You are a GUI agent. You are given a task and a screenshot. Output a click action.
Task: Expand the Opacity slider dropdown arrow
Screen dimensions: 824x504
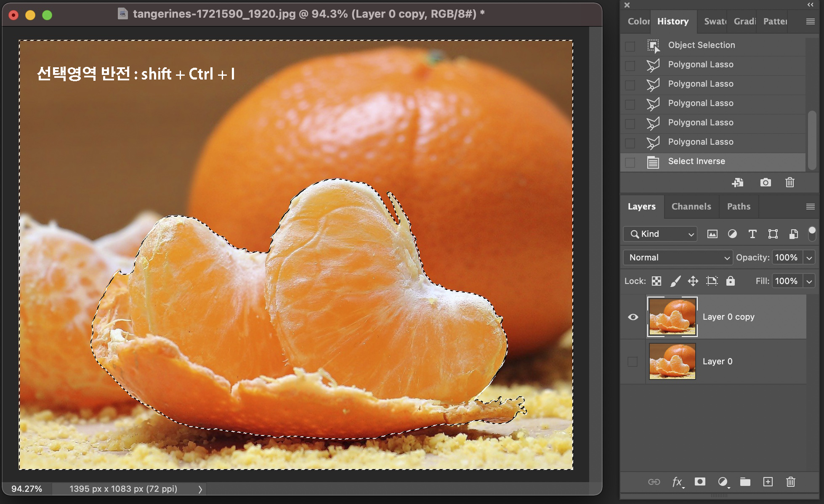coord(809,257)
